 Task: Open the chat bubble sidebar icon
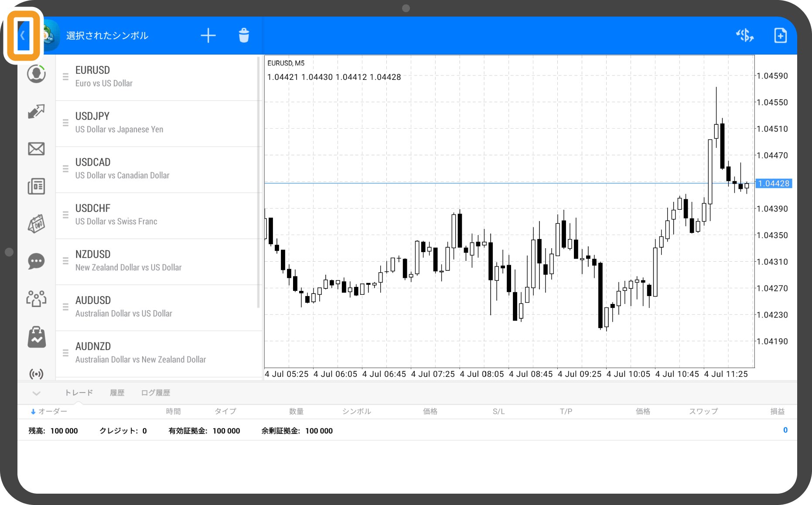pos(36,262)
